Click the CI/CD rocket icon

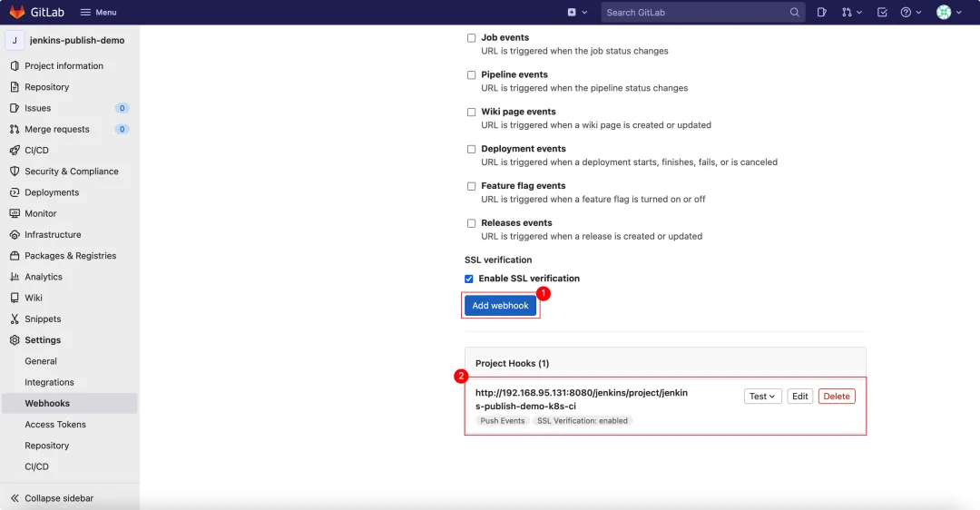[15, 150]
